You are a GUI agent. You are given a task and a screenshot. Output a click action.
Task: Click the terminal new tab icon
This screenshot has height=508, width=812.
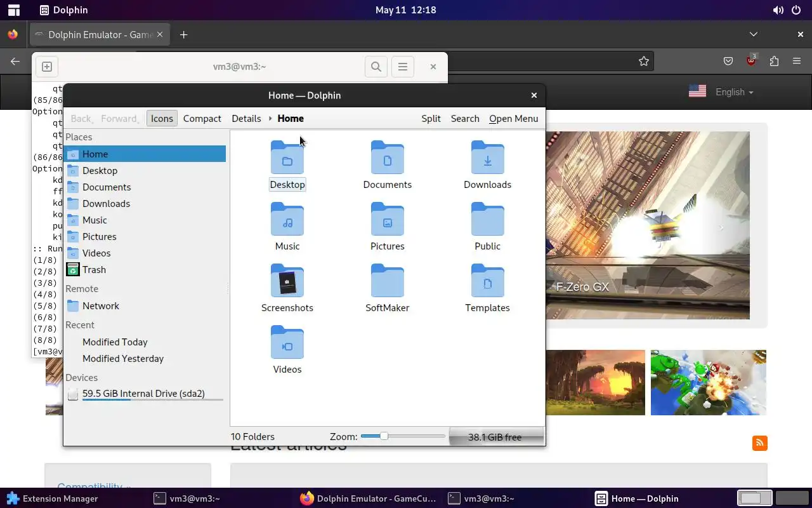(47, 66)
